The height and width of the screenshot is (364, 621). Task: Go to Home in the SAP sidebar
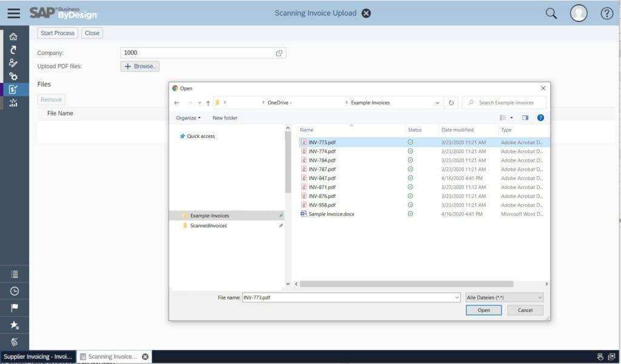tap(13, 37)
